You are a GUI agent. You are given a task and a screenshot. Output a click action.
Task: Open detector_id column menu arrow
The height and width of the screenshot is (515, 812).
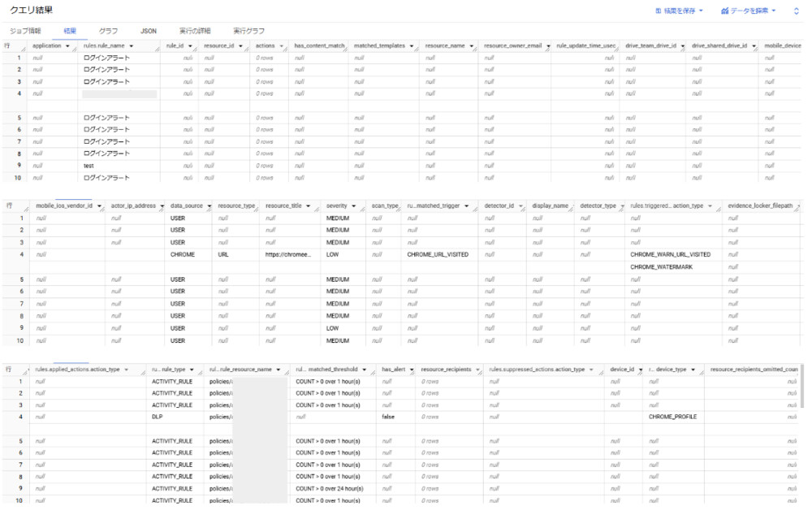tap(521, 206)
